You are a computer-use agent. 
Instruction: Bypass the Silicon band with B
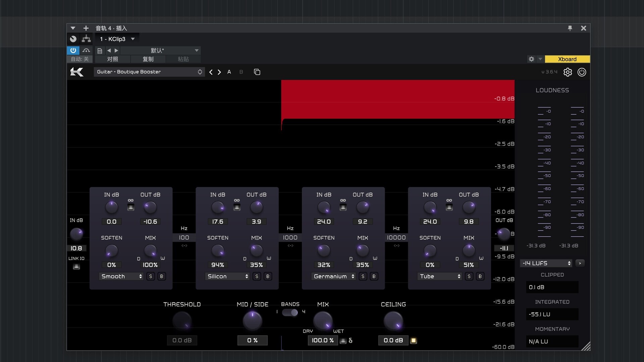point(268,276)
